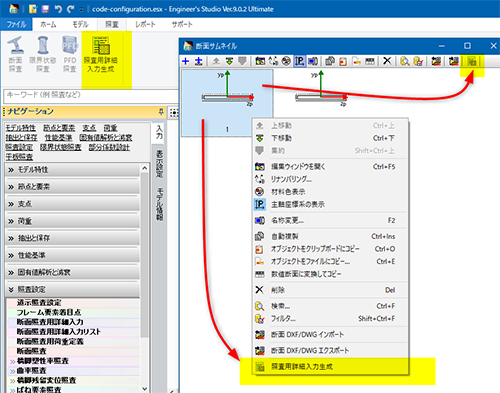Click the redo arrow in title bar

coord(70,9)
